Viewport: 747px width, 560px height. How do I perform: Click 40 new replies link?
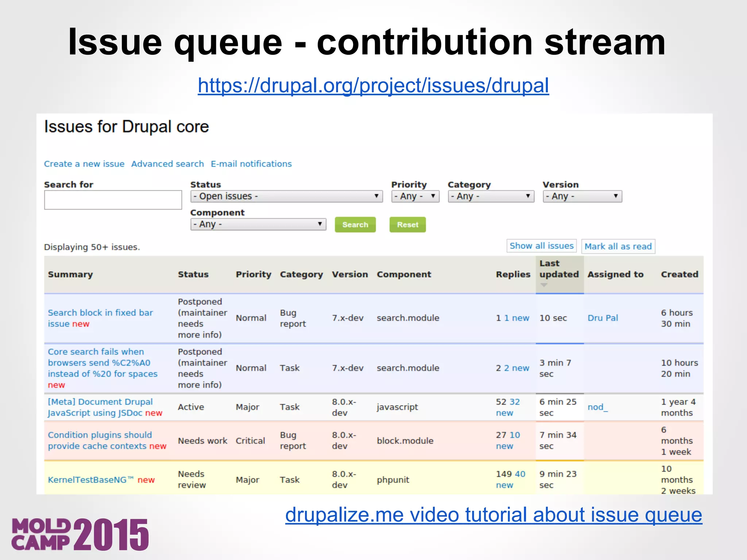[x=511, y=479]
